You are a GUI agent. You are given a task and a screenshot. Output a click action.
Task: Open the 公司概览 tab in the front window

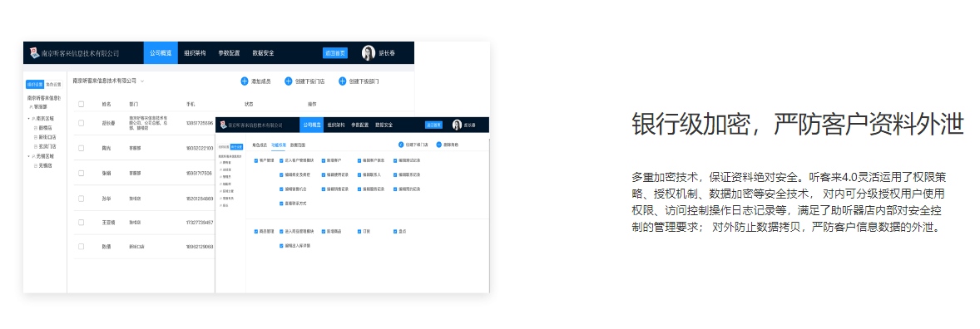click(x=312, y=125)
